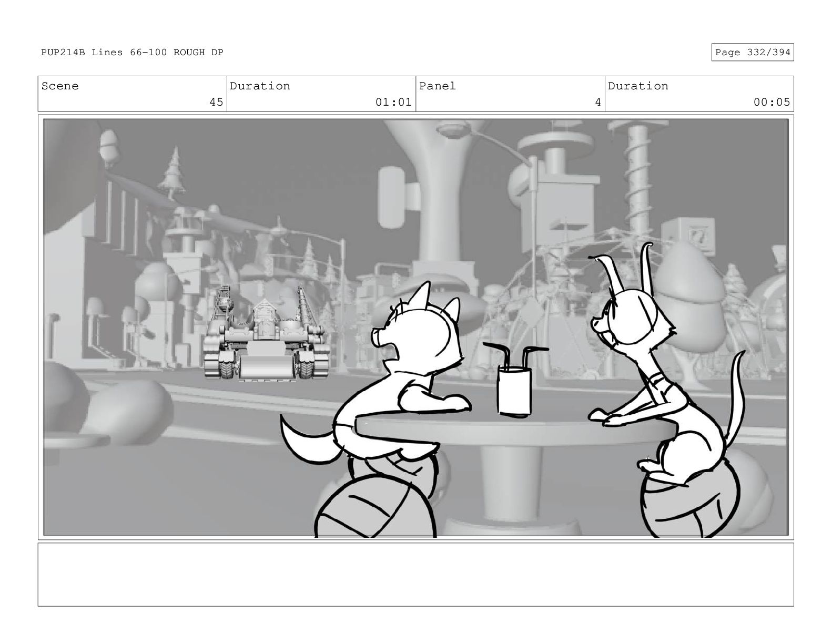Click scene duration value '01:01'

(x=393, y=103)
